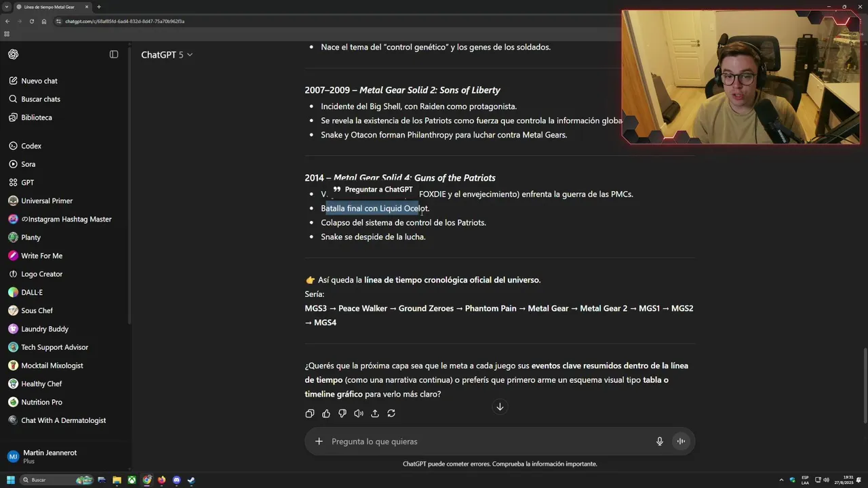Click the browser home icon
Viewport: 868px width, 488px height.
(44, 21)
